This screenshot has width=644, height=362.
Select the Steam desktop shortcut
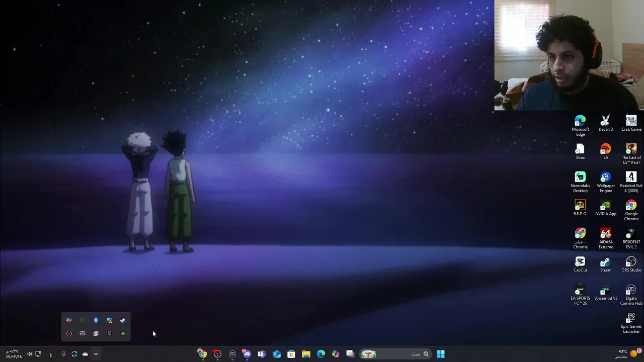(x=606, y=264)
